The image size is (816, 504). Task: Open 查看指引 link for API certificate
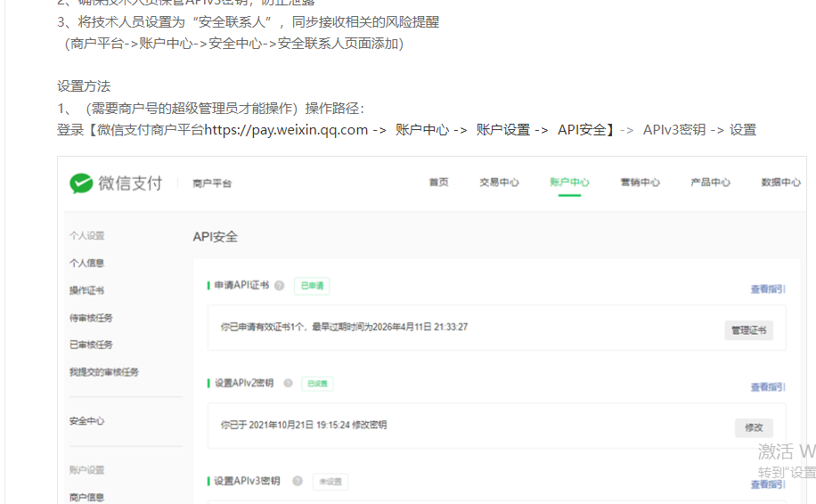coord(768,289)
